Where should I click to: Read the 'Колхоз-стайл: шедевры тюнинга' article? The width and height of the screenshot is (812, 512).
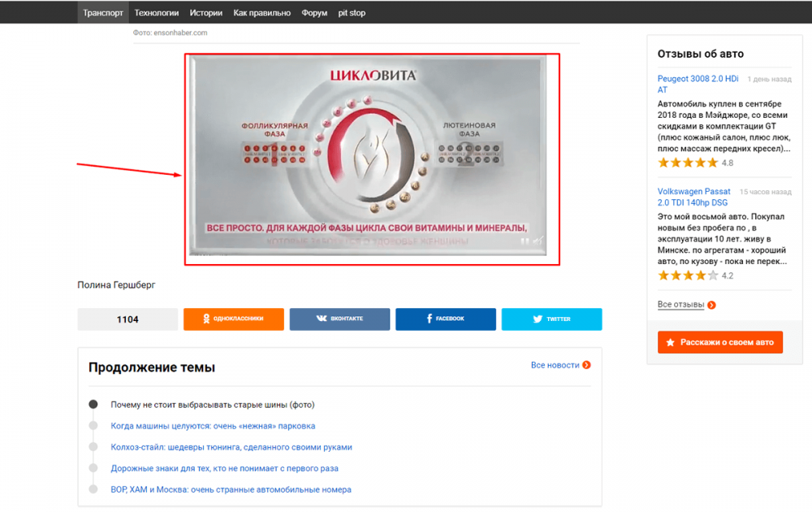[231, 447]
